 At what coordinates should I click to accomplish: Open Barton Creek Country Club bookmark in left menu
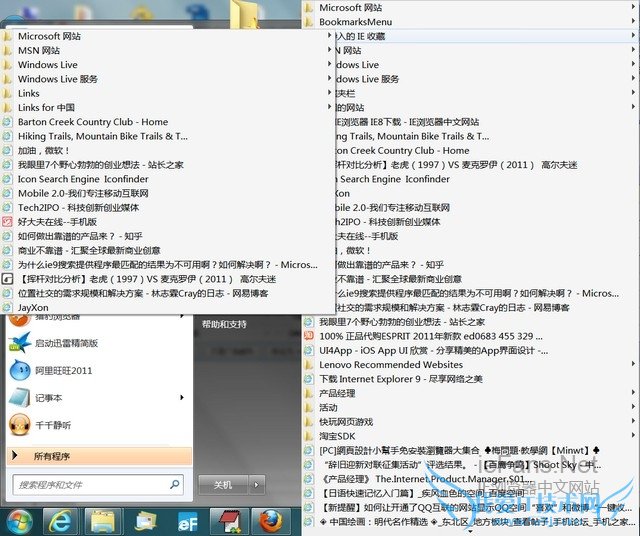(167, 122)
